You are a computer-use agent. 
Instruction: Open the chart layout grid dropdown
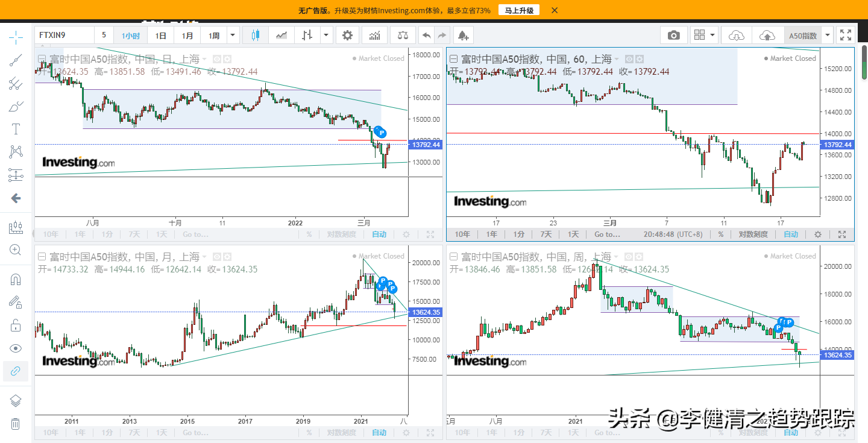(x=704, y=36)
